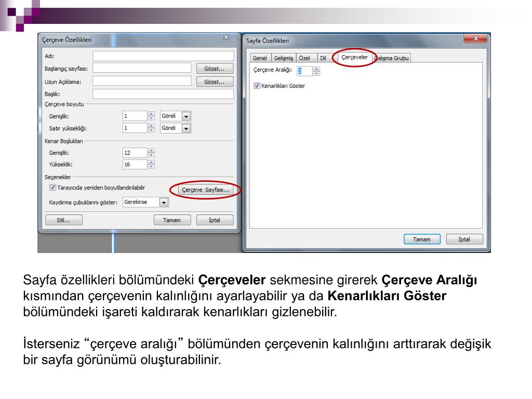The image size is (532, 399).
Task: Click the Çerçeve Aralığı spinner
Action: tap(316, 71)
